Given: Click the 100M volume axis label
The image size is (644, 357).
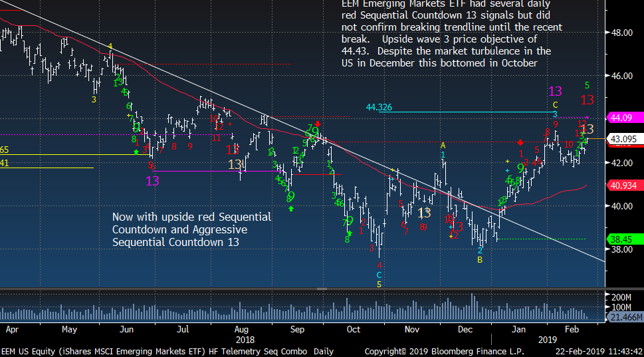Looking at the screenshot, I should 621,307.
